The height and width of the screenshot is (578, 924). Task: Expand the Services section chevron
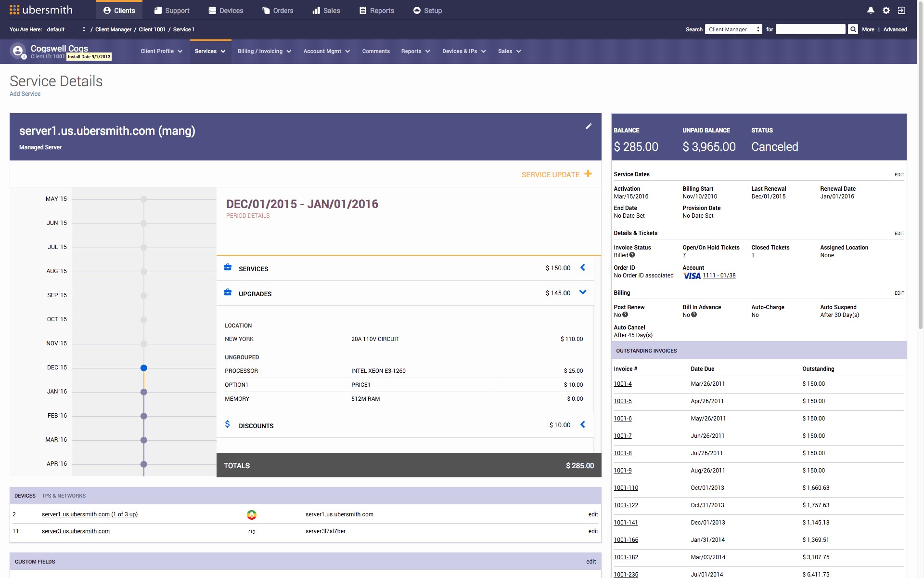coord(582,268)
